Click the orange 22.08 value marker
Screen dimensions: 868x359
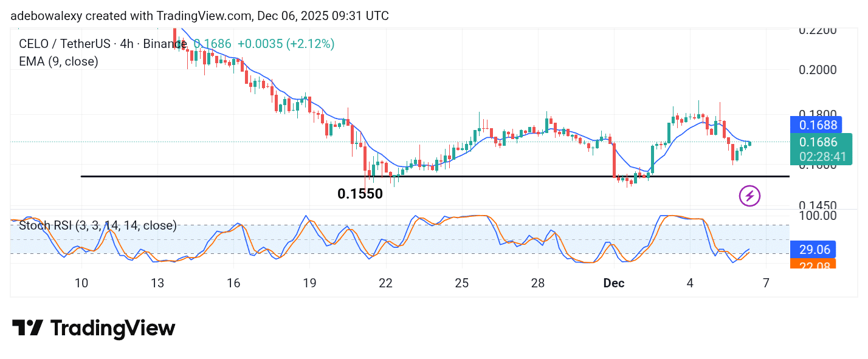point(815,265)
